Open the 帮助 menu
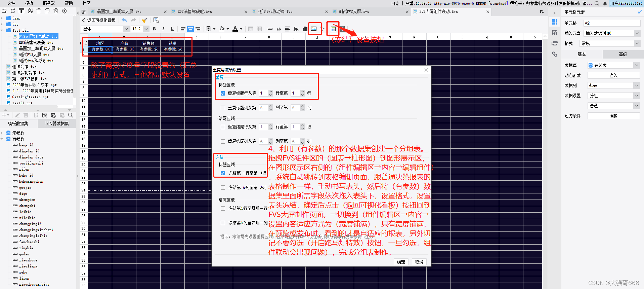Image resolution: width=644 pixels, height=289 pixels. click(69, 3)
